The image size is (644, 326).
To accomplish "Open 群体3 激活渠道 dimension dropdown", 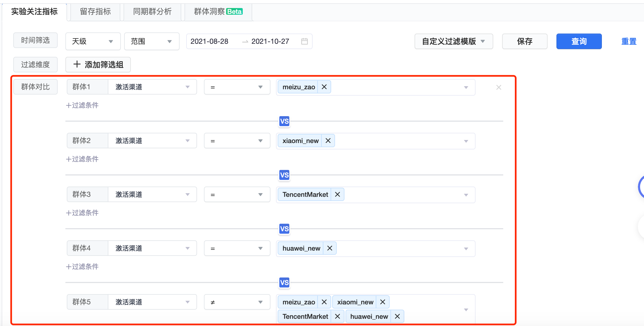I will click(x=152, y=195).
